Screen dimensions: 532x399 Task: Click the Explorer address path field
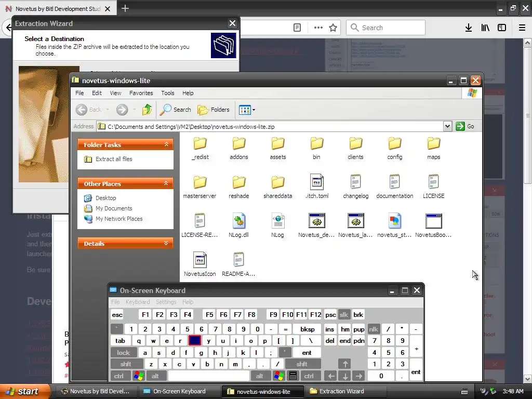point(270,127)
